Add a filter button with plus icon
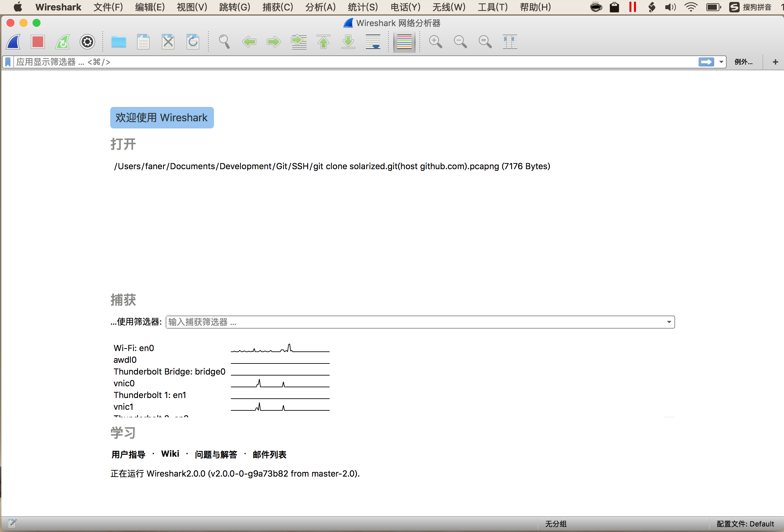Screen dimensions: 784x532 (775, 62)
